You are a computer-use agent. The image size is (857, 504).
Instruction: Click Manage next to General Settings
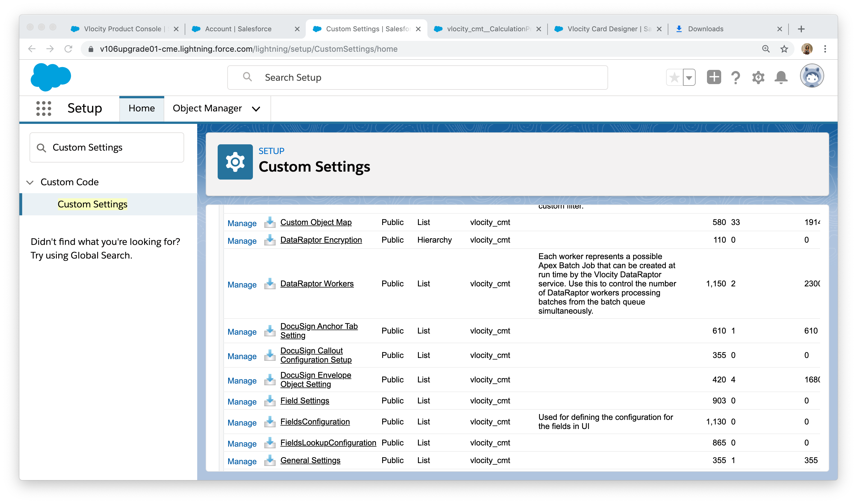242,461
